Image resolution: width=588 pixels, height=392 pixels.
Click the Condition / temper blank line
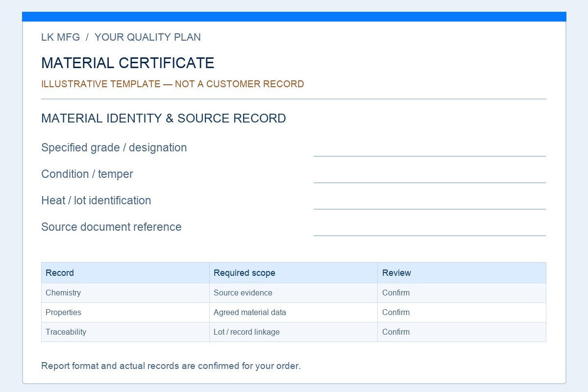[x=430, y=182]
